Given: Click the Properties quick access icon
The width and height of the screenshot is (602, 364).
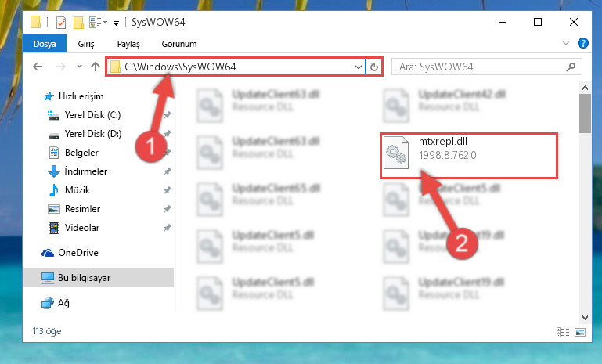Looking at the screenshot, I should pyautogui.click(x=60, y=23).
